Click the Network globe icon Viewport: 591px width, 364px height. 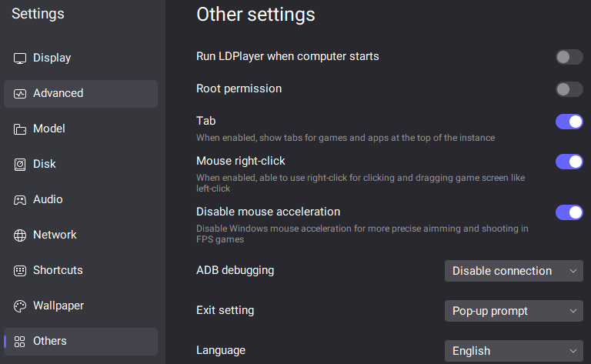(20, 235)
